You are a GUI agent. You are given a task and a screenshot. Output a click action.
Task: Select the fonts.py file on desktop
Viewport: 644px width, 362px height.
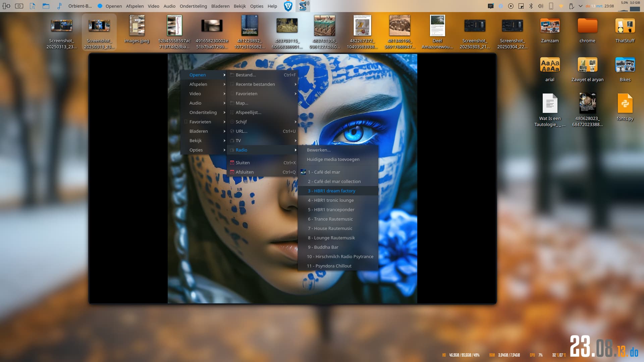click(x=625, y=108)
